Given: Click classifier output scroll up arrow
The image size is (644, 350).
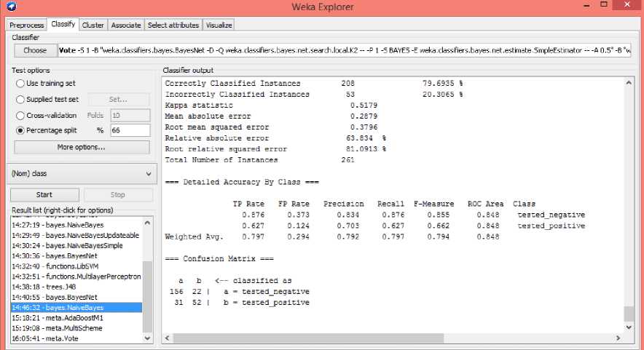Looking at the screenshot, I should [629, 83].
